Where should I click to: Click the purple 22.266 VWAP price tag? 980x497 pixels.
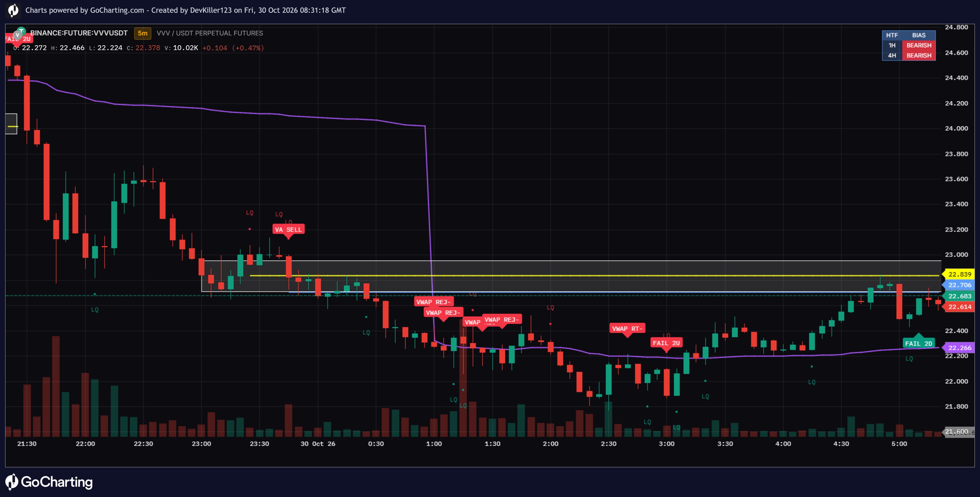point(959,348)
